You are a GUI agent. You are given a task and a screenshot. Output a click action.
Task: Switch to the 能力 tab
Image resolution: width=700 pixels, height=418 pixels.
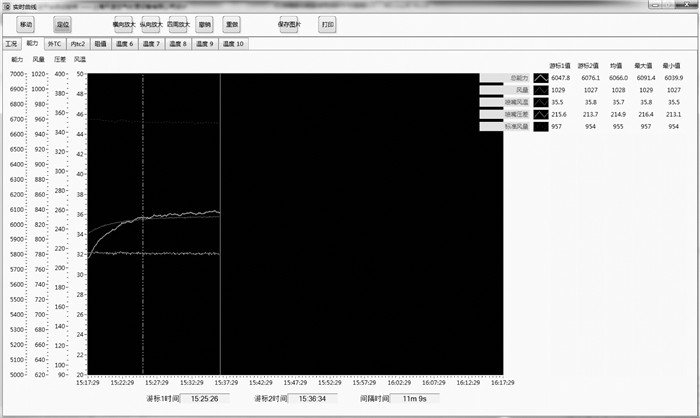coord(33,43)
